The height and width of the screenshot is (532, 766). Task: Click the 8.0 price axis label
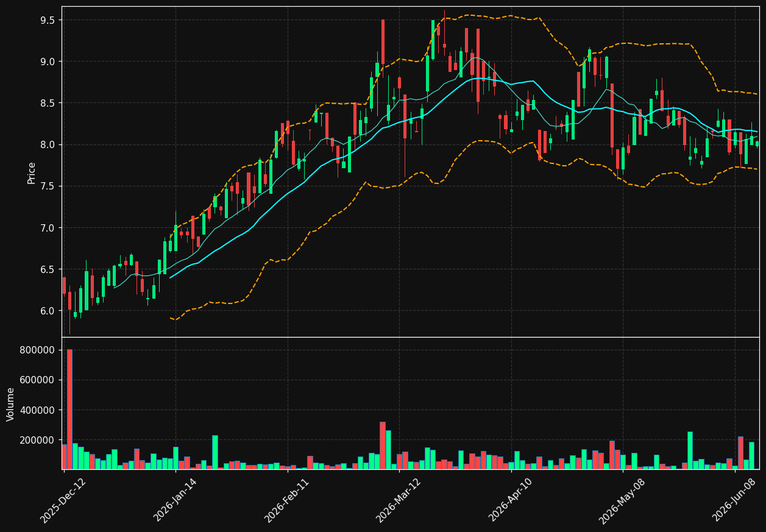tap(48, 144)
